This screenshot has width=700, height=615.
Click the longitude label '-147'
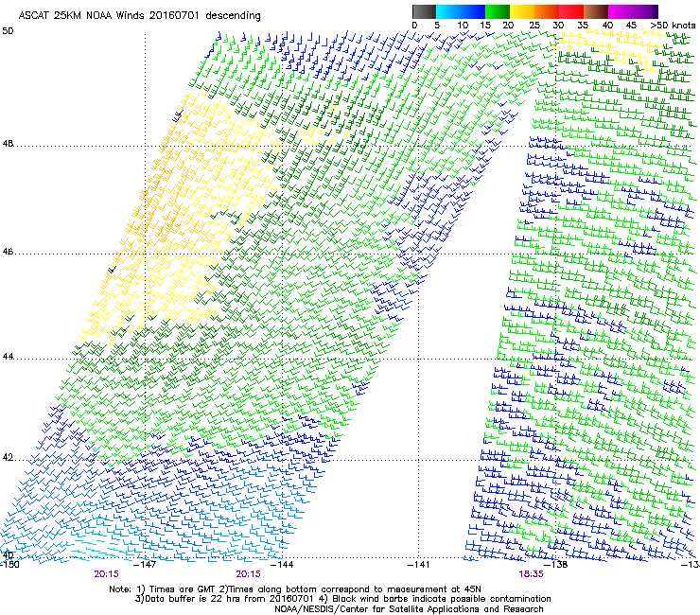[145, 565]
